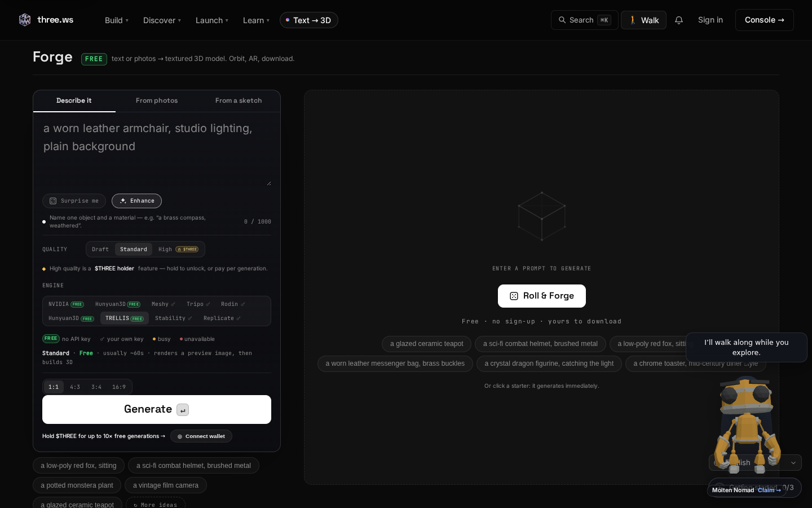Click the FREE badge beside Forge
Screen dimensions: 812x508
coord(94,59)
